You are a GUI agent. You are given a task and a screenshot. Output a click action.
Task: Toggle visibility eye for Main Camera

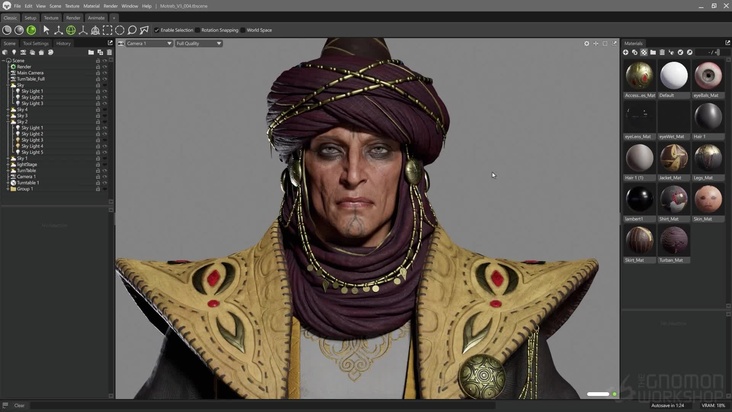click(x=105, y=73)
